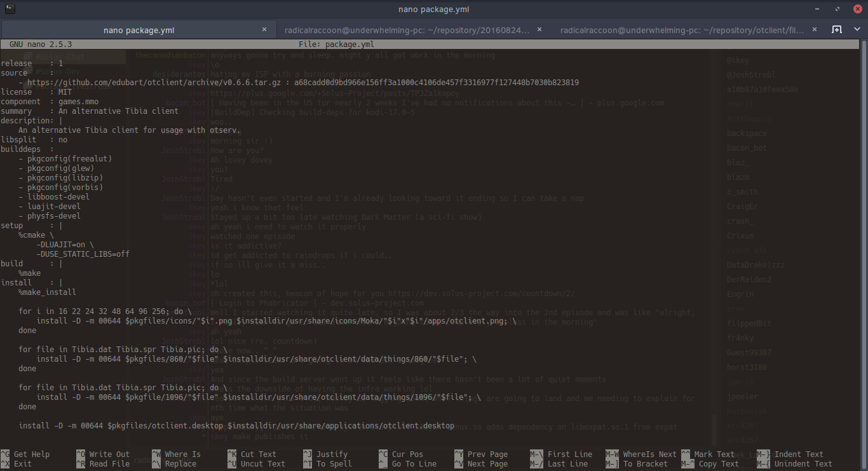Screen dimensions: 868x471
Task: Place cursor on the 'release : 1' line
Action: 32,64
